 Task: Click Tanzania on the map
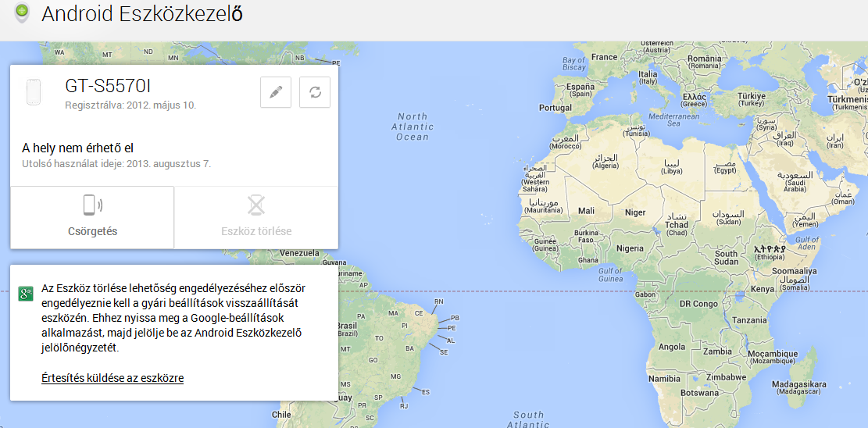point(749,320)
